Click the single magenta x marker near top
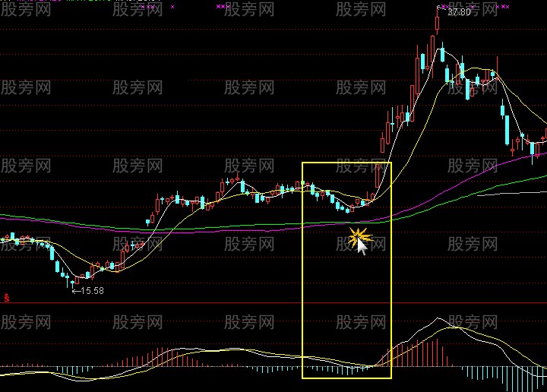This screenshot has height=392, width=547. pyautogui.click(x=172, y=7)
